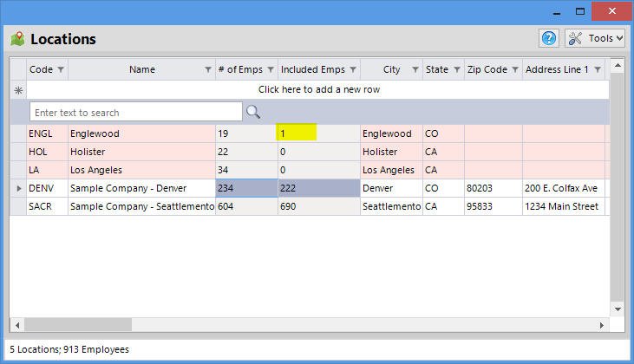Screen dimensions: 634x364
Task: Select the 19 employees cell for Englewood
Action: 246,133
